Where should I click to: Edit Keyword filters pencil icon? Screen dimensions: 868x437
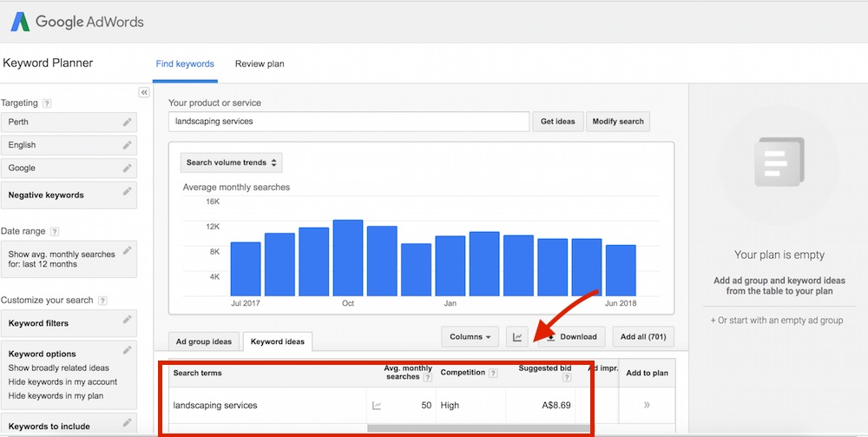point(128,319)
